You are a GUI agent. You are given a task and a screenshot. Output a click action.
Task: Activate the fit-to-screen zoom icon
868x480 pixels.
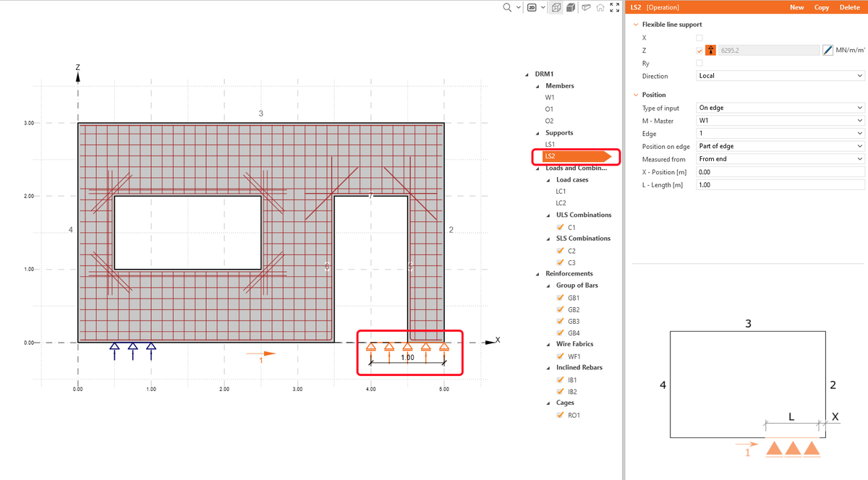click(x=616, y=8)
